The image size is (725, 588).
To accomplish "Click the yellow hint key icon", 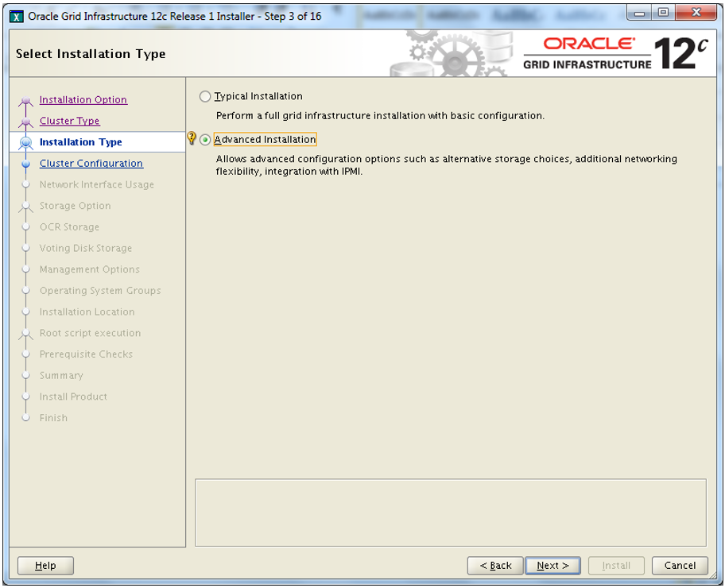I will [x=192, y=138].
